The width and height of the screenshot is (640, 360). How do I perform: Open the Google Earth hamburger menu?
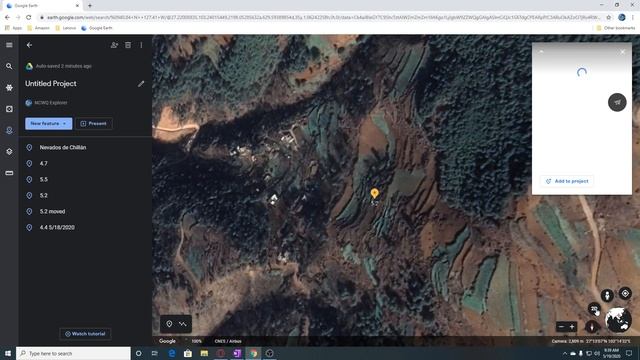click(9, 45)
